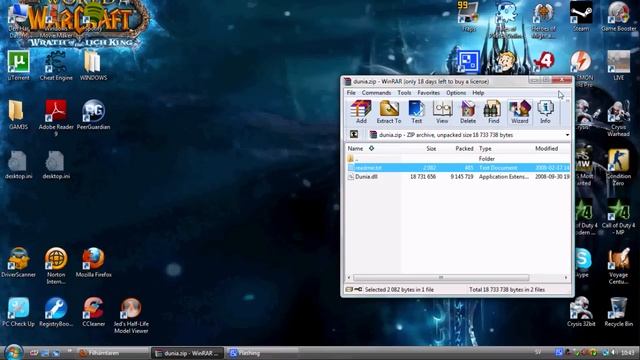
Task: Click the Info toolbar icon in WinRAR
Action: coord(545,112)
